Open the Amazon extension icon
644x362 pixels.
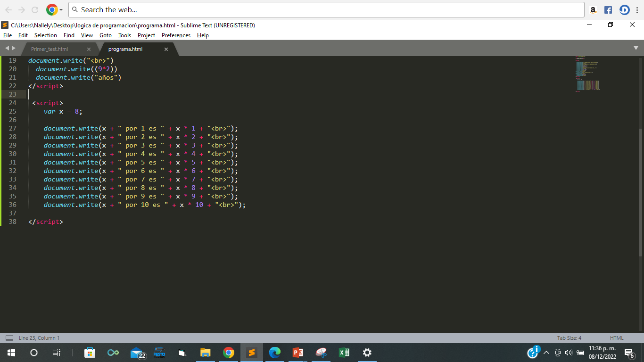(594, 9)
